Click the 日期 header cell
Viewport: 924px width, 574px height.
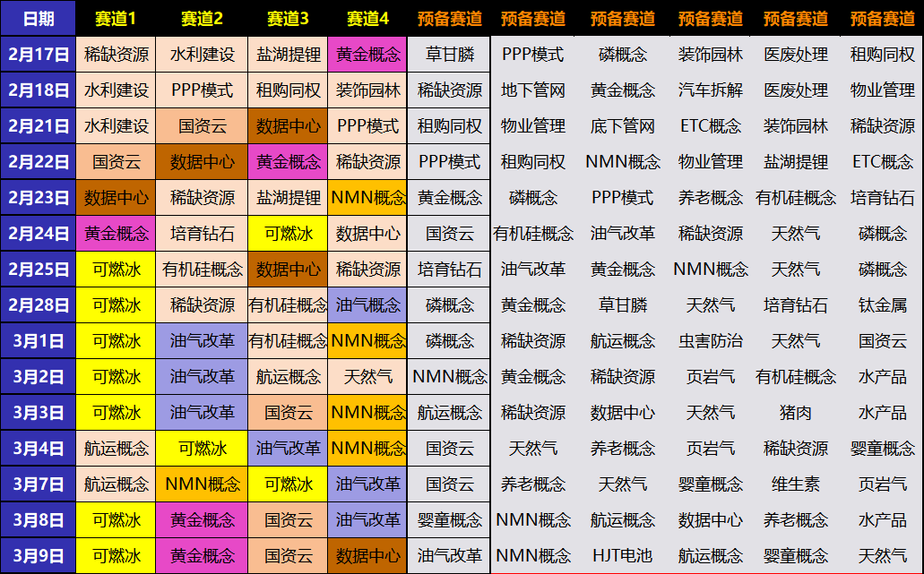pyautogui.click(x=39, y=18)
